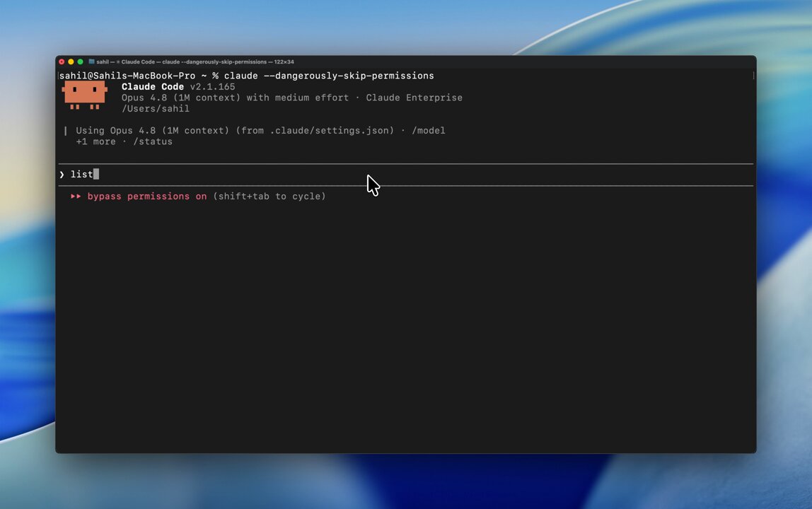
Task: Click the folder icon in the terminal title bar
Action: point(92,62)
